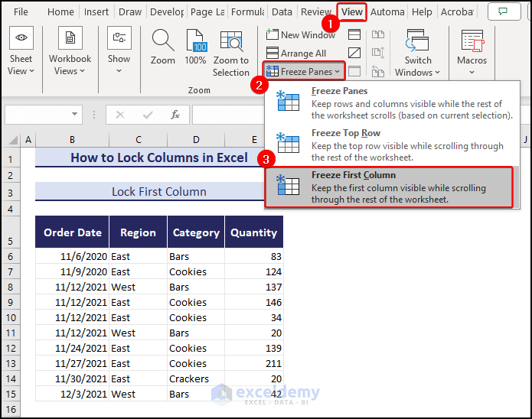
Task: Open the Zoom magnifier tool
Action: click(x=163, y=41)
